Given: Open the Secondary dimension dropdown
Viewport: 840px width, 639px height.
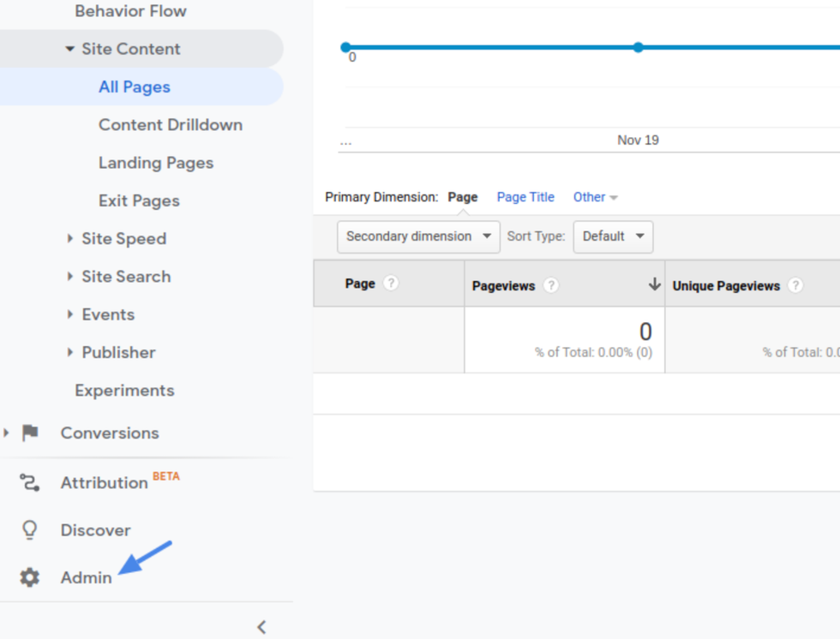Looking at the screenshot, I should pyautogui.click(x=418, y=236).
